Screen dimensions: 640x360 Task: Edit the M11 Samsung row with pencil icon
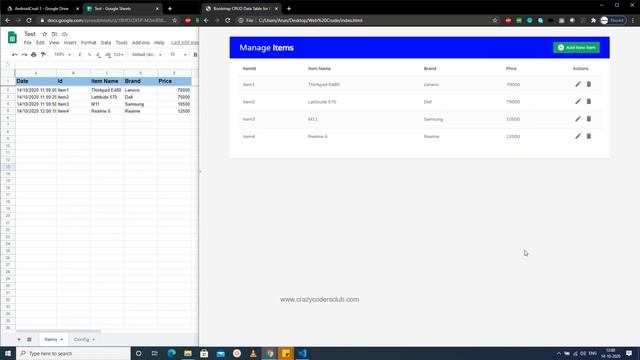tap(578, 119)
